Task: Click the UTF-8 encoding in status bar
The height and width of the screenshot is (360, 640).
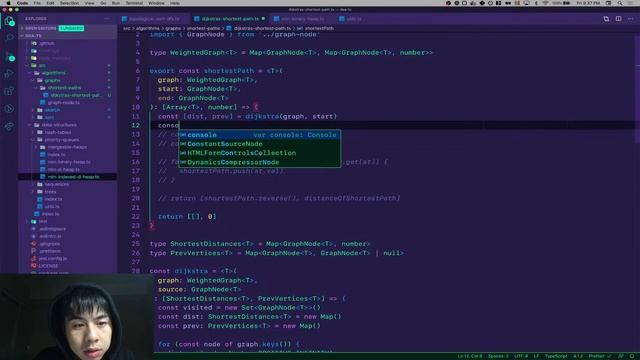Action: coord(520,356)
